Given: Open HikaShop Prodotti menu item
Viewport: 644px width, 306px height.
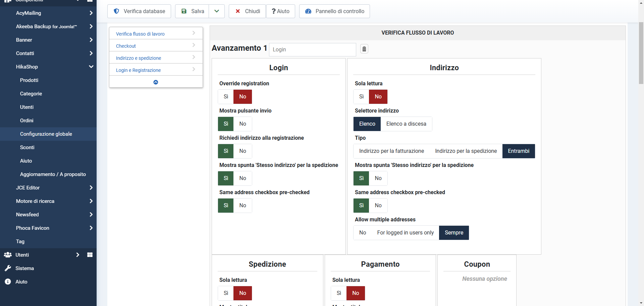Looking at the screenshot, I should (48, 80).
